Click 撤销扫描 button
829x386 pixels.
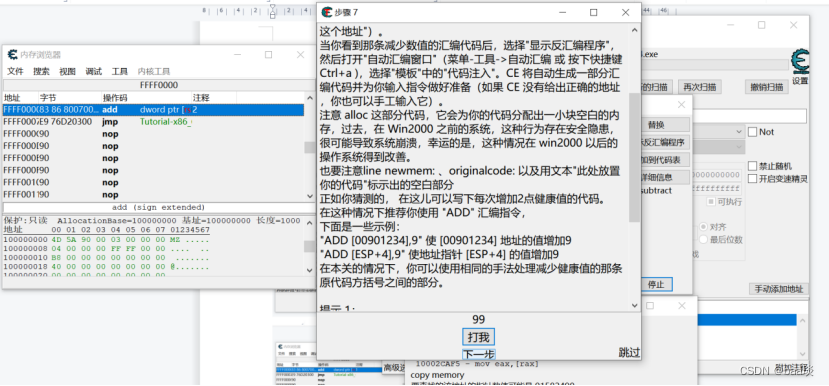[x=767, y=87]
